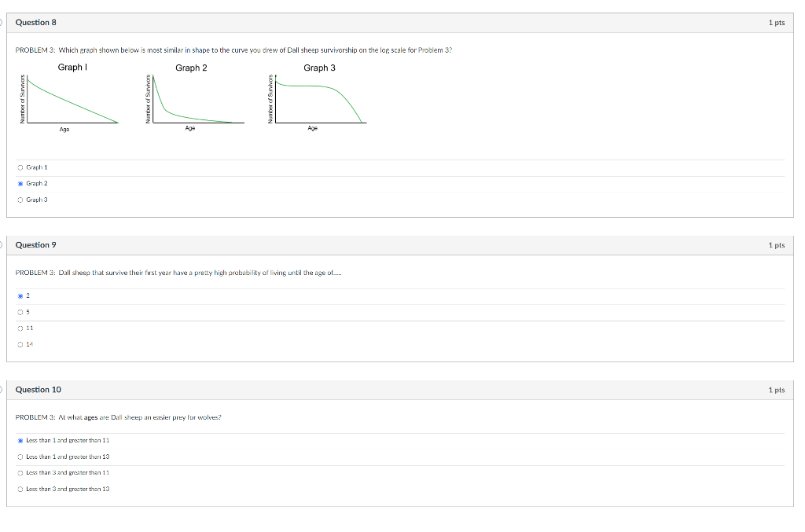The height and width of the screenshot is (532, 805).
Task: Click the 'Question 8' heading
Action: pos(36,23)
